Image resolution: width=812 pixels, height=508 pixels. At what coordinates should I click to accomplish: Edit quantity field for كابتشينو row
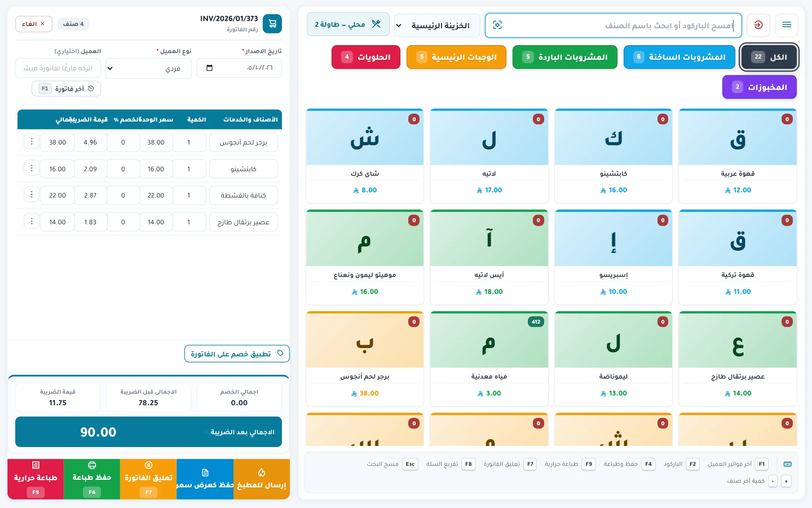point(189,169)
